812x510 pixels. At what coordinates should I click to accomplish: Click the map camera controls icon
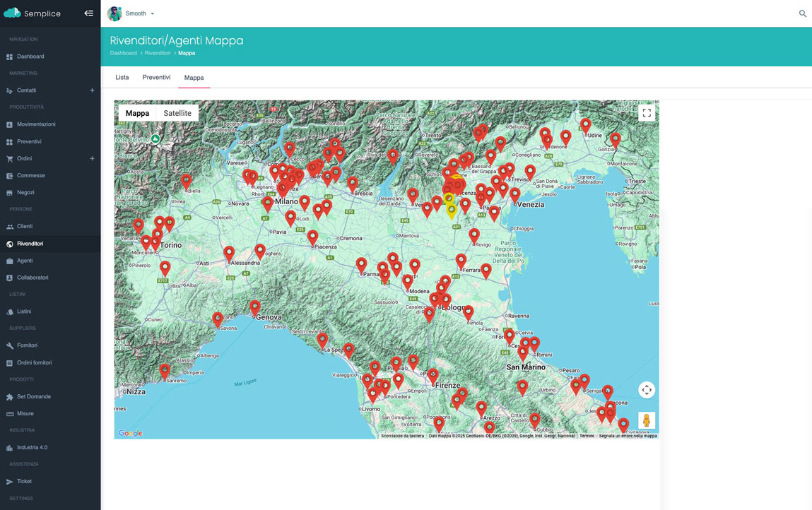(x=646, y=390)
